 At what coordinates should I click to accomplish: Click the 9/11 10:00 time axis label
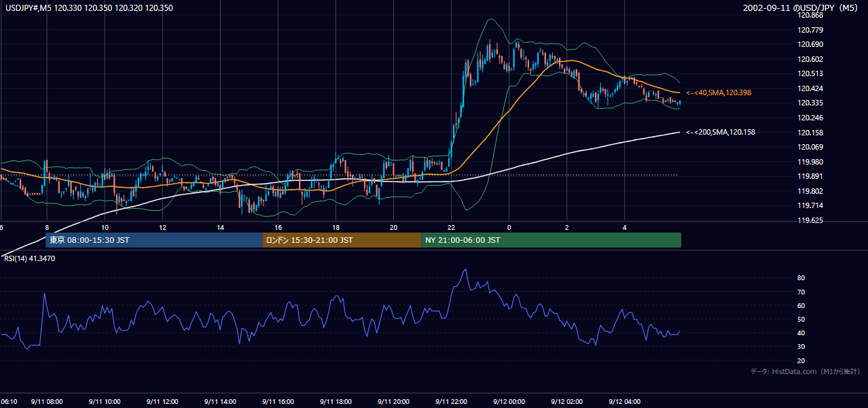105,402
